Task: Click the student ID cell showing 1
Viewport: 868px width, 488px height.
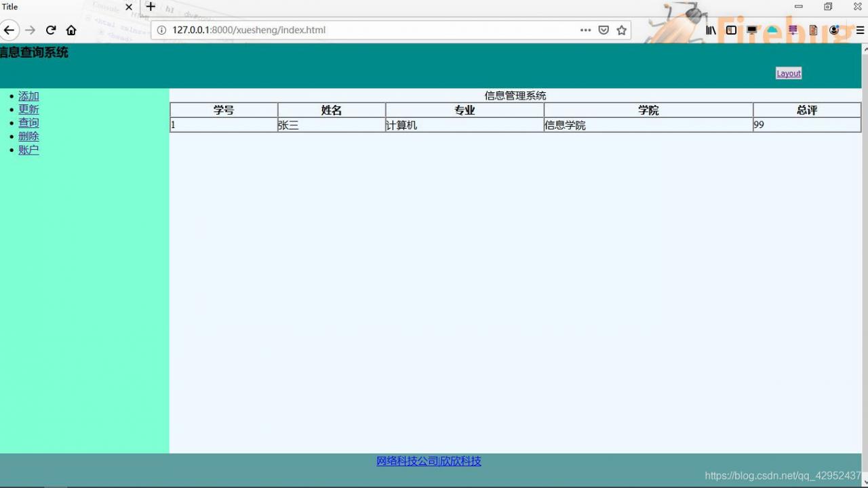Action: coord(224,125)
